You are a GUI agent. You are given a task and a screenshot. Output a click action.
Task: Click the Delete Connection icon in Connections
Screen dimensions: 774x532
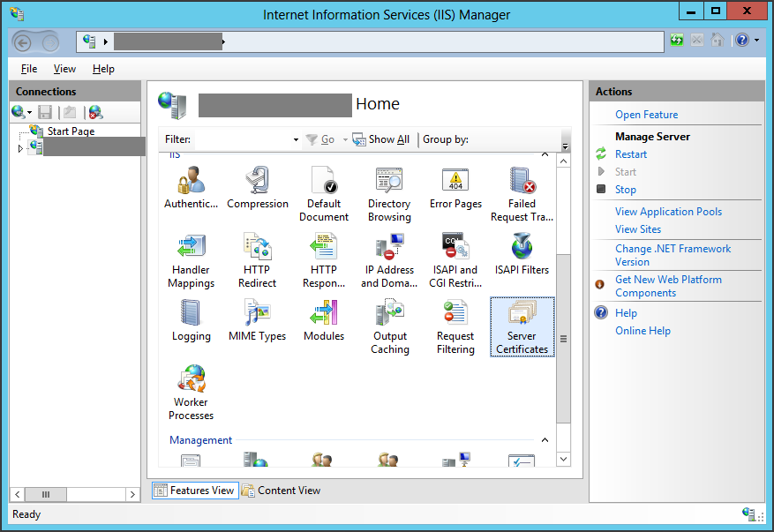[x=95, y=113]
